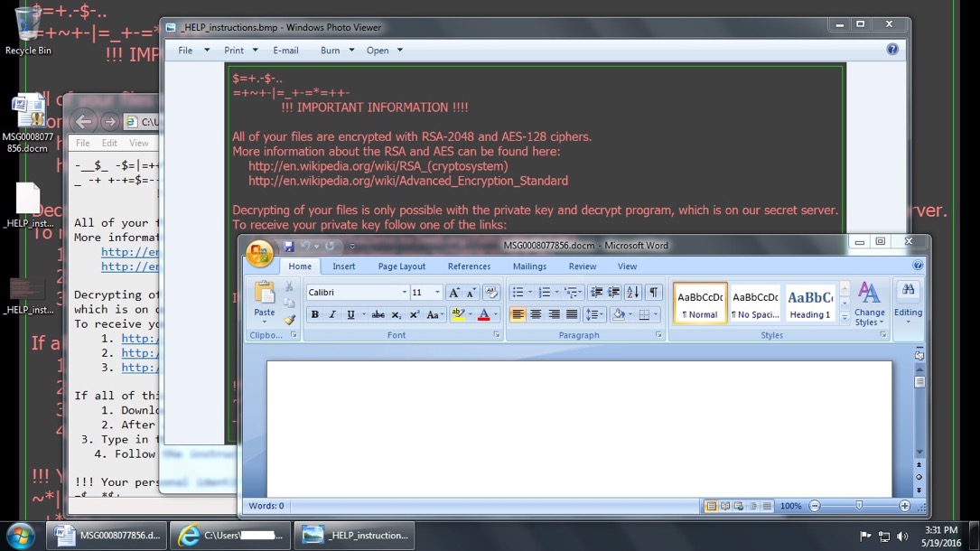Enable Italic formatting in Word
The image size is (980, 551).
pyautogui.click(x=332, y=314)
